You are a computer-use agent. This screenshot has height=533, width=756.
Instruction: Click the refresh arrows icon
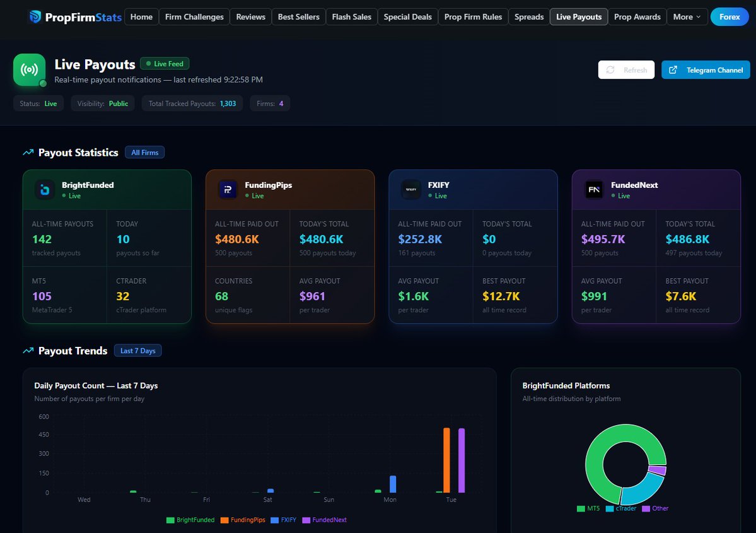[x=610, y=70]
